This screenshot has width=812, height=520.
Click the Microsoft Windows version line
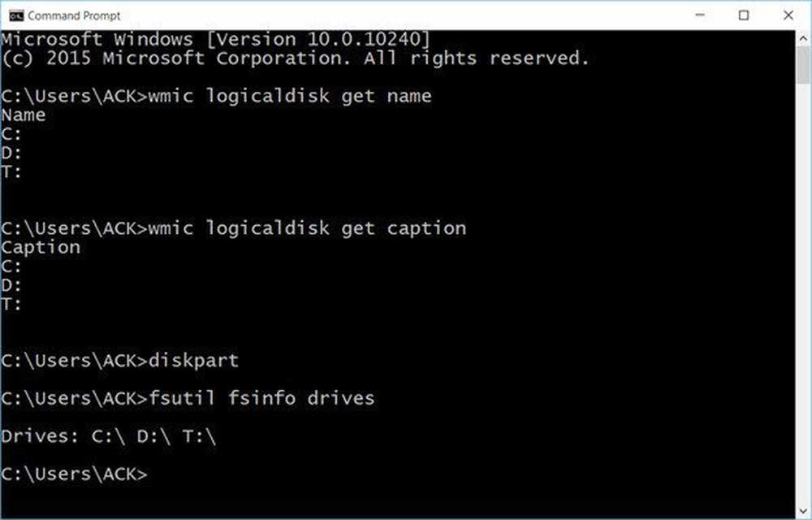tap(215, 39)
